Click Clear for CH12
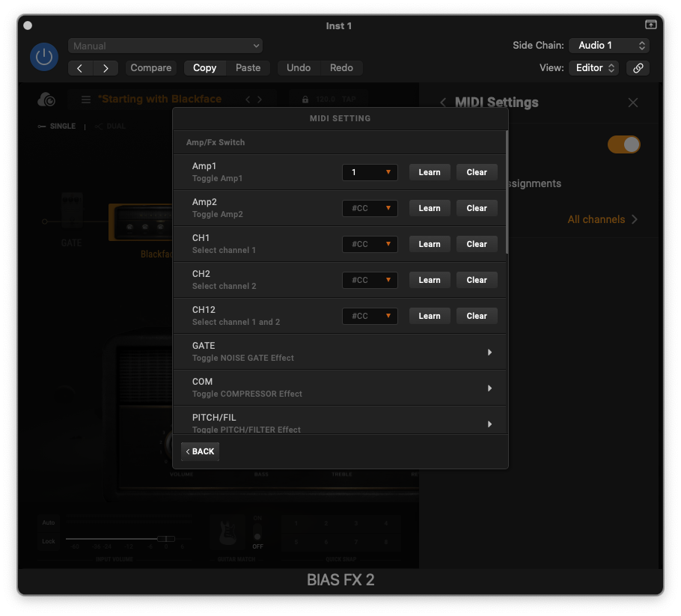 tap(477, 317)
